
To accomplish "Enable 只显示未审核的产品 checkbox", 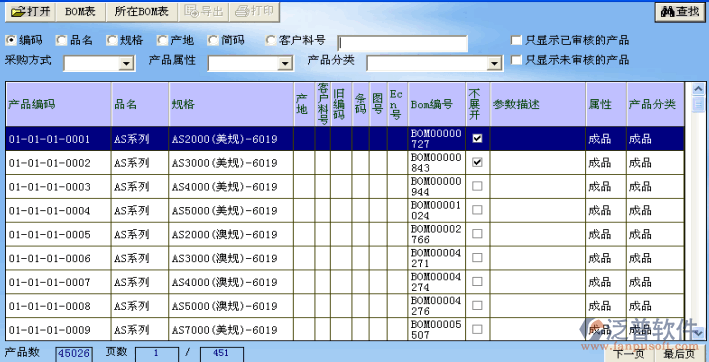I will click(516, 59).
